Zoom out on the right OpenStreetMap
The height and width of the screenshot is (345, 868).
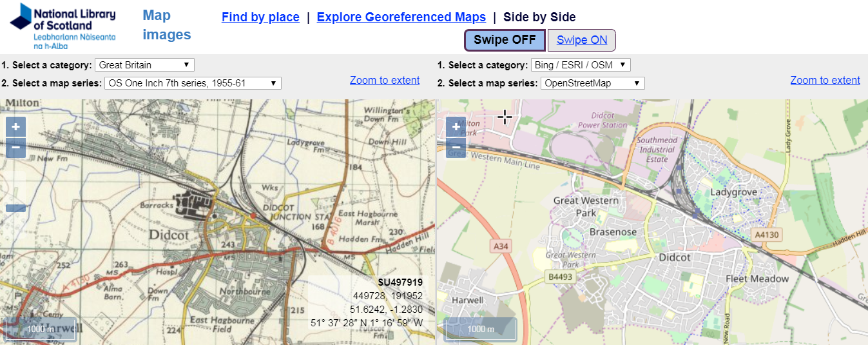[456, 148]
